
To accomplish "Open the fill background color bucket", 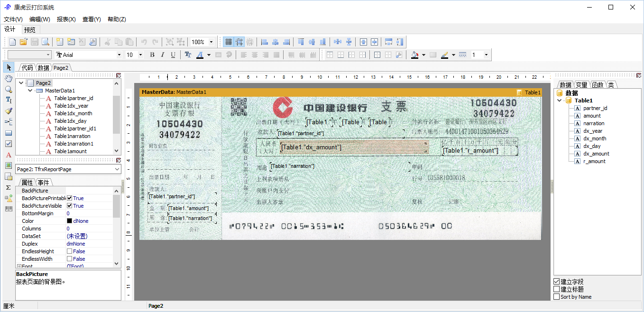I will coord(414,55).
